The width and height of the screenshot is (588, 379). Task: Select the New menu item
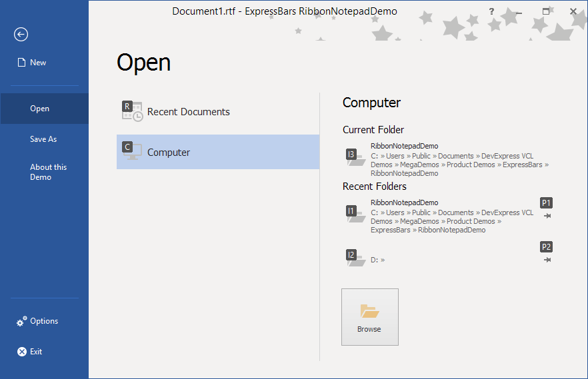44,63
